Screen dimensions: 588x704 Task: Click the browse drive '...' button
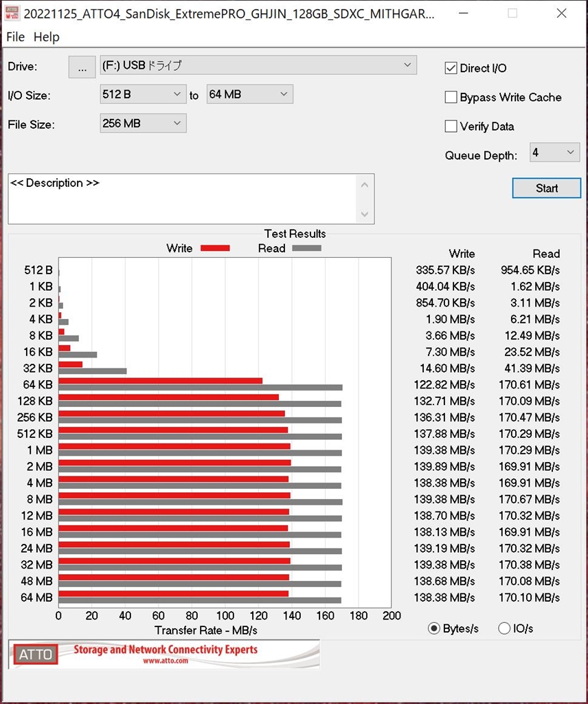[x=82, y=67]
